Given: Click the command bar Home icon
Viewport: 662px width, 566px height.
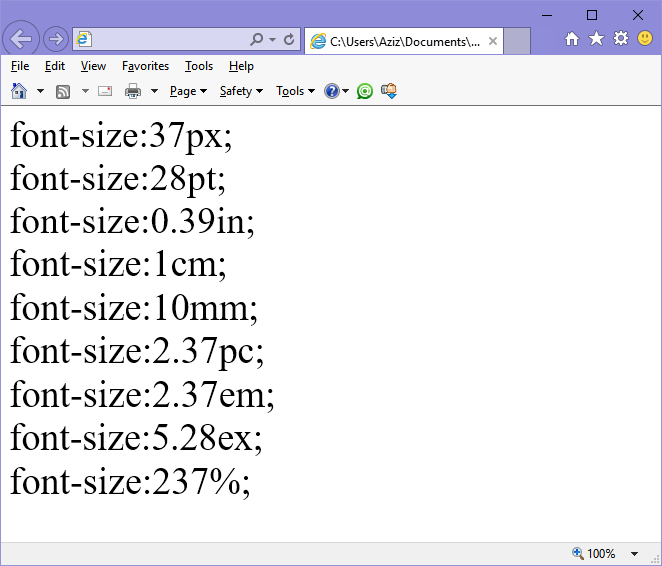Looking at the screenshot, I should pyautogui.click(x=19, y=91).
